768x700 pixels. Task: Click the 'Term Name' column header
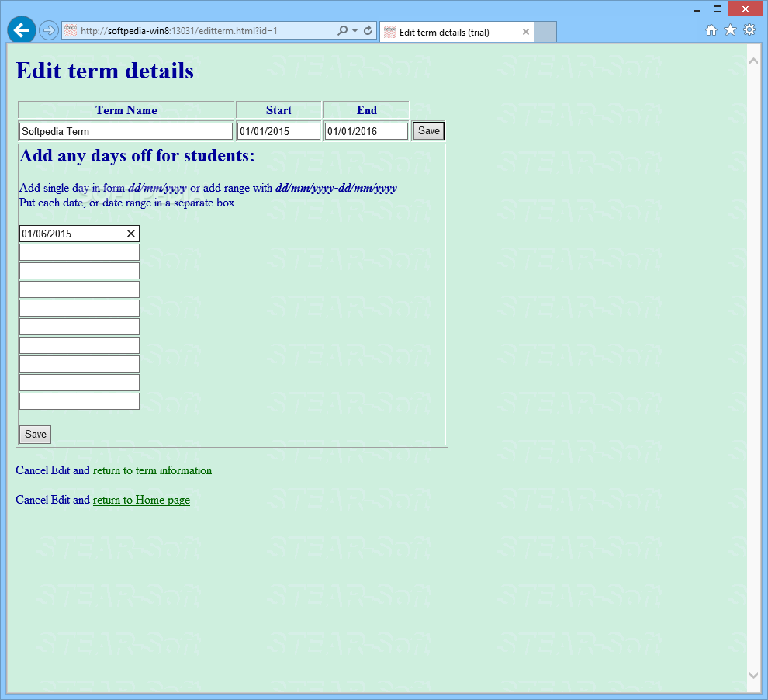126,110
